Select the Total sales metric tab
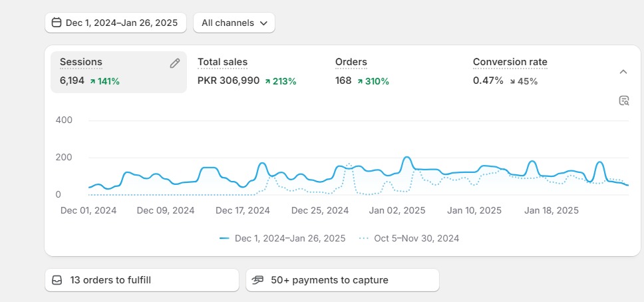 pyautogui.click(x=222, y=62)
